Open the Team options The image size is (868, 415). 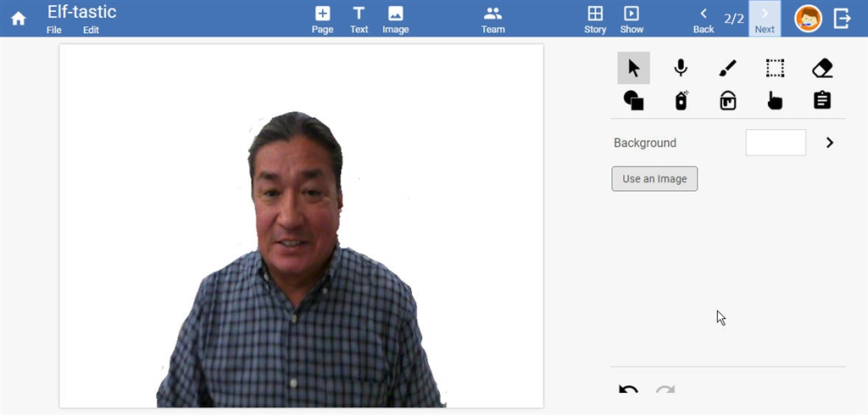(492, 20)
